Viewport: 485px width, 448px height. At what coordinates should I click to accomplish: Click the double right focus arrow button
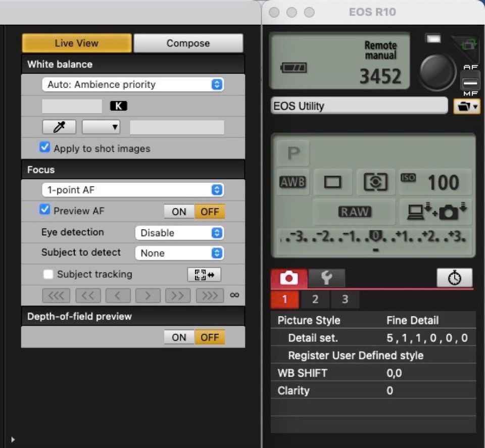[178, 296]
